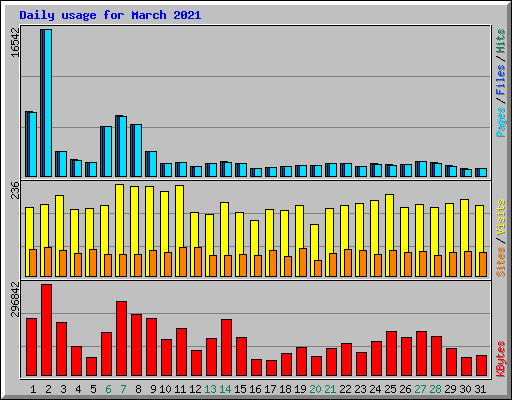The height and width of the screenshot is (400, 512).
Task: Click the green weekend day 13 label
Action: 210,389
